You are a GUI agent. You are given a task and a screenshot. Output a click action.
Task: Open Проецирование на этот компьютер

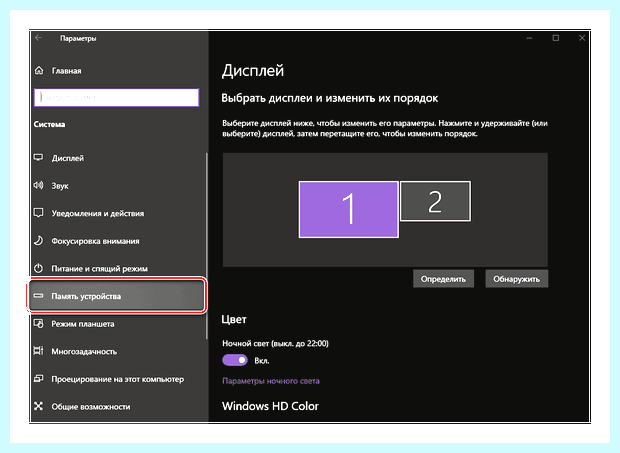[x=117, y=379]
